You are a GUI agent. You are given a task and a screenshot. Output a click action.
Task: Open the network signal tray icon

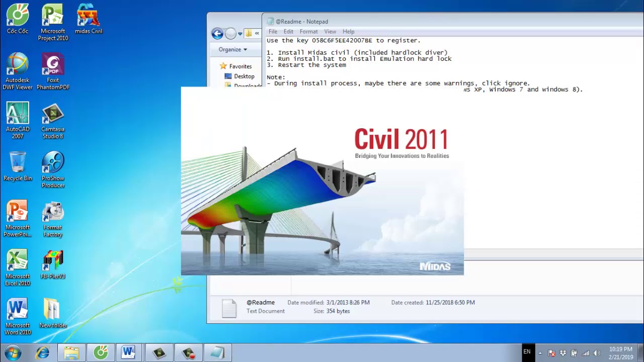point(586,353)
